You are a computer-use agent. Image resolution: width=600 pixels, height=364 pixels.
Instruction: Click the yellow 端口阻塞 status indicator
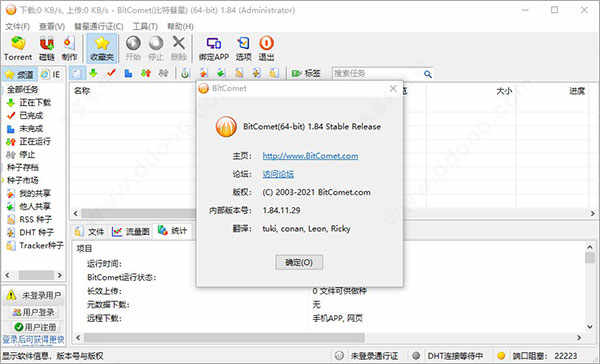click(x=501, y=356)
